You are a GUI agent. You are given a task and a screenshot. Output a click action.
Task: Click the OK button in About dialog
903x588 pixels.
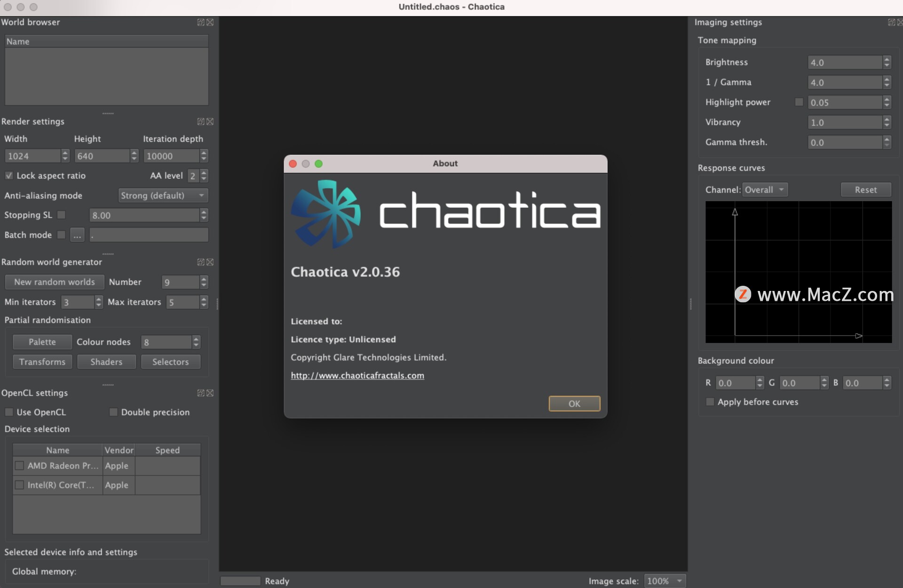(x=574, y=403)
